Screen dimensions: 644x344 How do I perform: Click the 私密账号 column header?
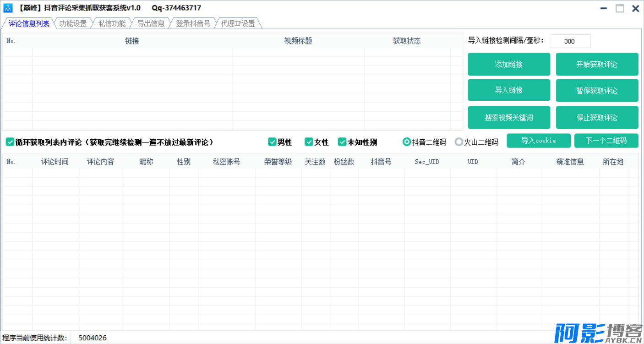pyautogui.click(x=227, y=162)
